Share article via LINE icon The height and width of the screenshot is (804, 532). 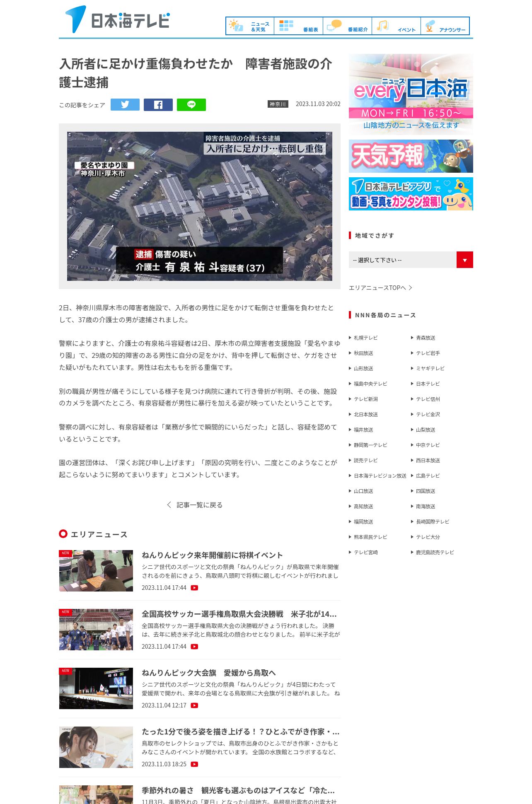[x=191, y=105]
